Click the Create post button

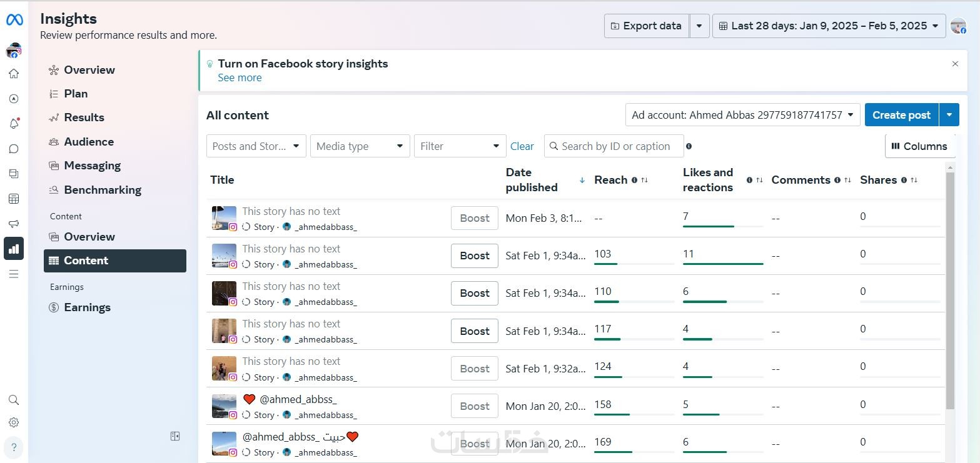click(901, 115)
